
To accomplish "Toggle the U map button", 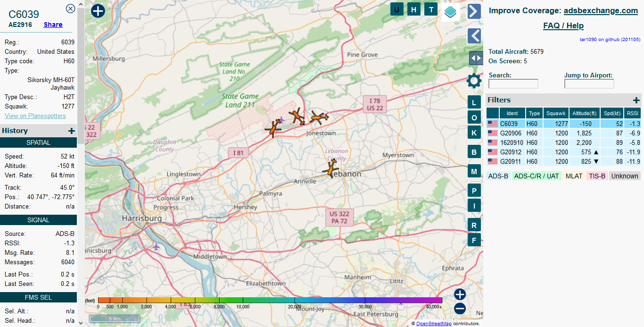I will pos(397,9).
